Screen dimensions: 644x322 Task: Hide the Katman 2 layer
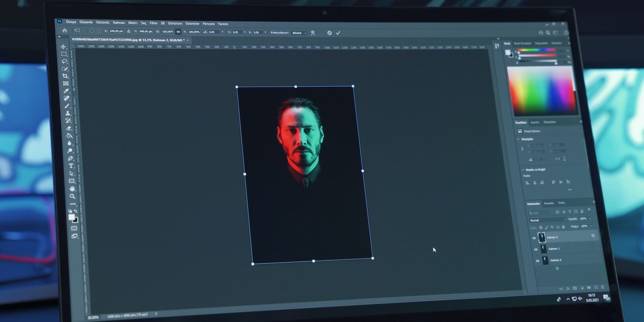(x=534, y=238)
